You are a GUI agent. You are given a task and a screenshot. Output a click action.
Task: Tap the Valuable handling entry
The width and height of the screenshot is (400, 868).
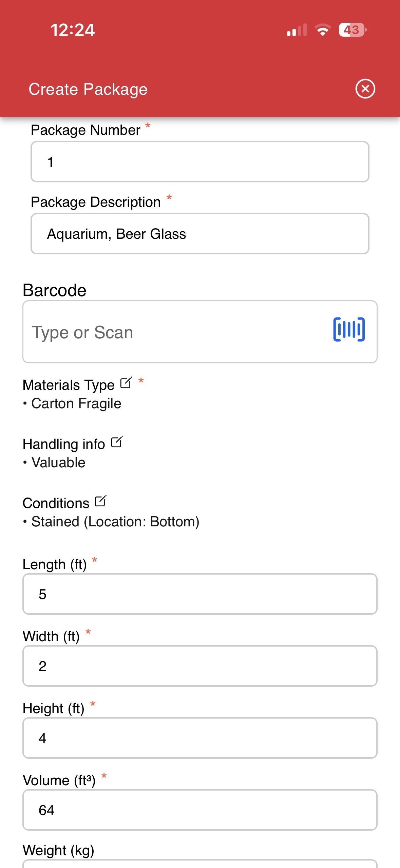[x=58, y=463]
